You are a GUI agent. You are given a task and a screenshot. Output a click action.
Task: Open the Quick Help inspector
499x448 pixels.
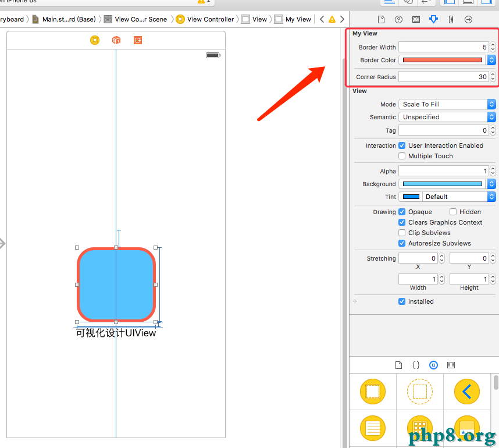point(398,19)
